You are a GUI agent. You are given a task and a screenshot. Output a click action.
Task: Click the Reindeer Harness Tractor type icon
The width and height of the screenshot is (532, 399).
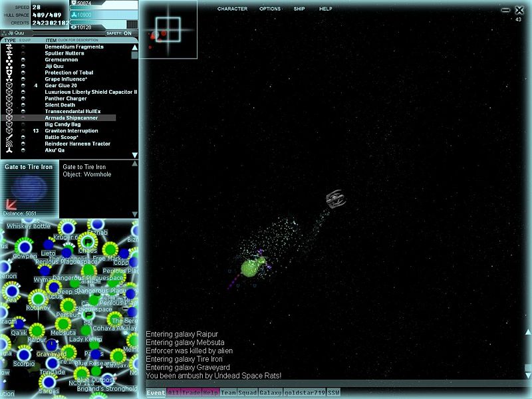(9, 144)
